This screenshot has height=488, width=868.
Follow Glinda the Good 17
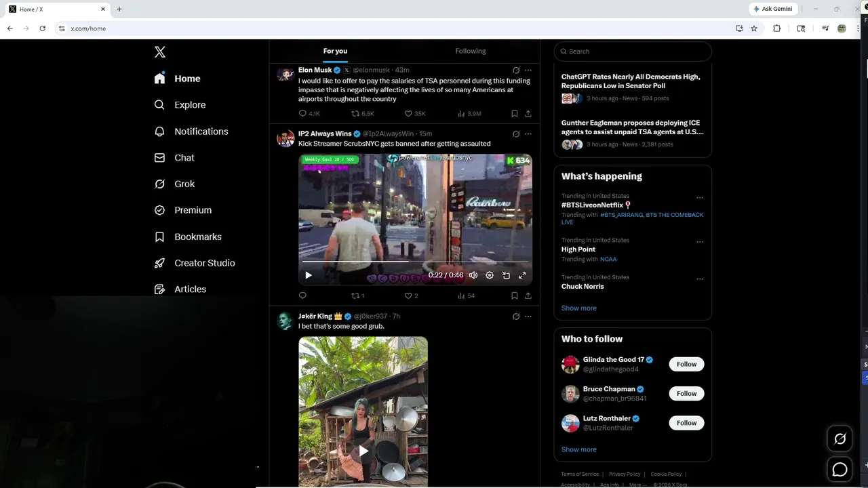point(686,364)
